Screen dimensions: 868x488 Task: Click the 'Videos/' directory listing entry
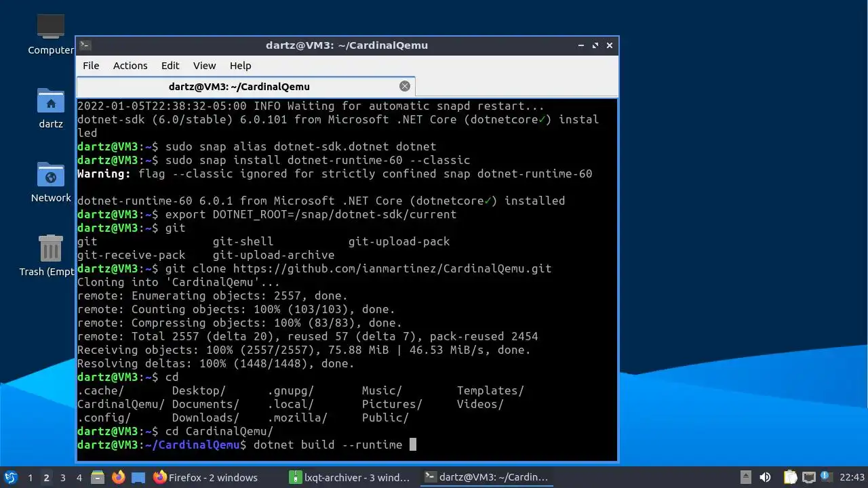[x=480, y=404]
